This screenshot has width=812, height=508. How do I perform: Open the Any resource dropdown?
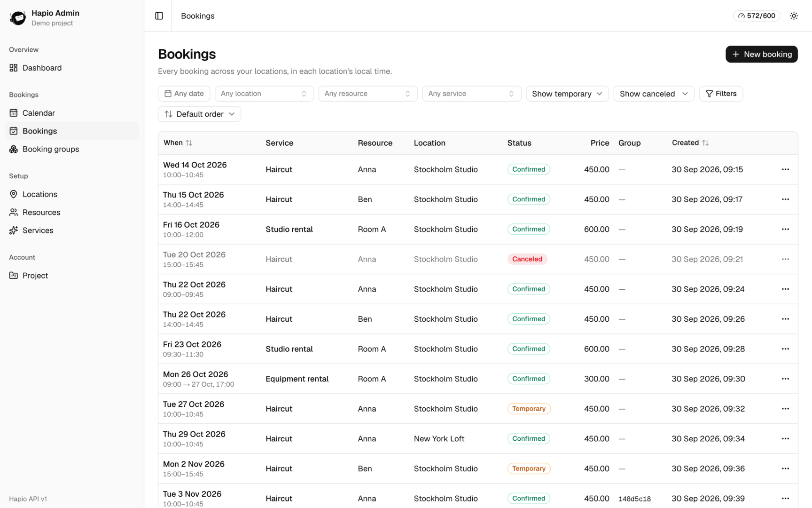click(368, 94)
